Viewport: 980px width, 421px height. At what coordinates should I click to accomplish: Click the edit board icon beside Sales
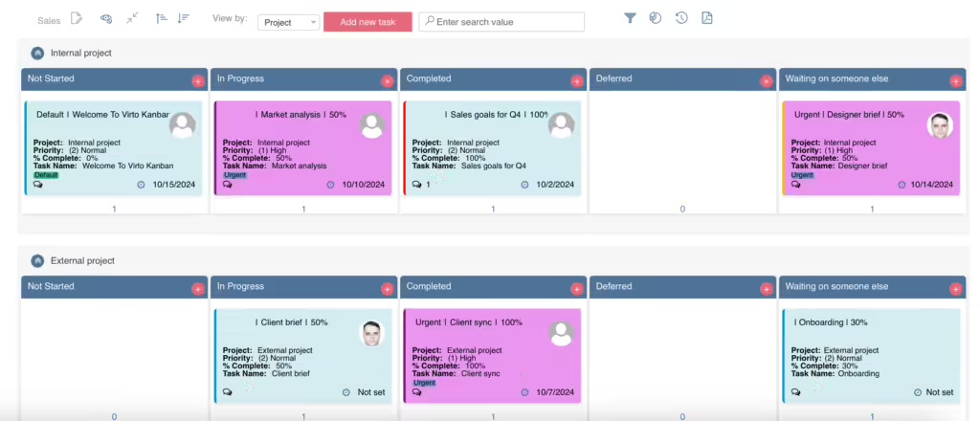(x=77, y=19)
